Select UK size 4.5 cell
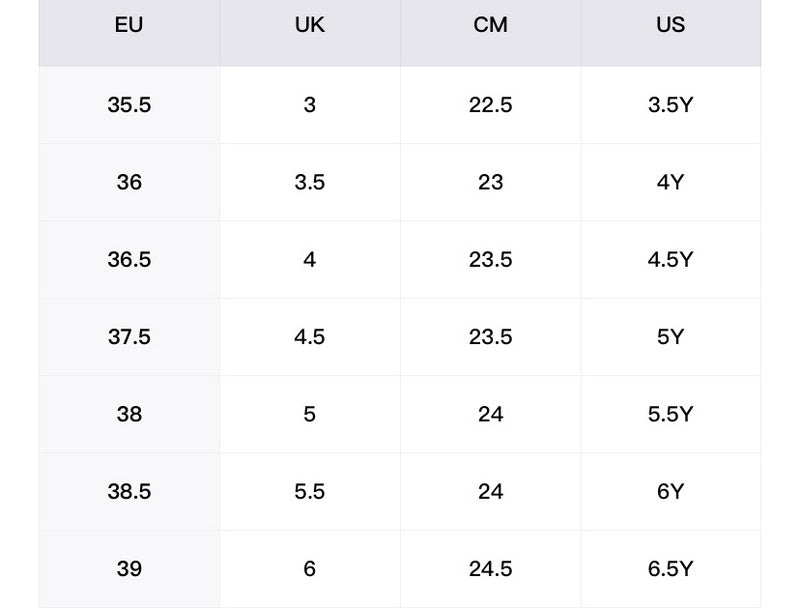 pyautogui.click(x=310, y=337)
